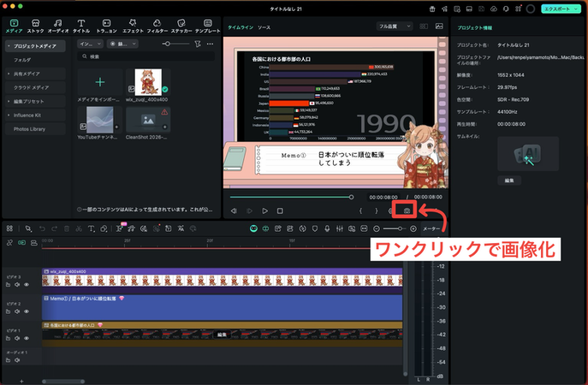Click the filter icon in media panel
588x385 pixels.
pos(198,44)
